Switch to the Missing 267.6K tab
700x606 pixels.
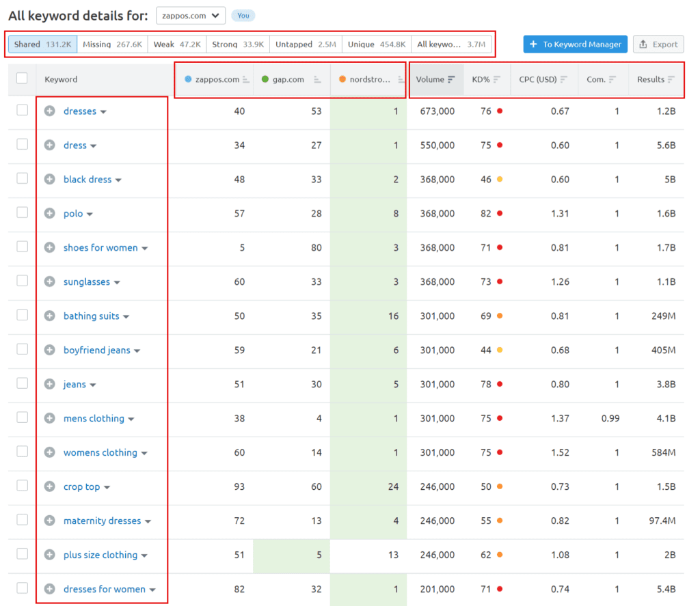pos(113,44)
